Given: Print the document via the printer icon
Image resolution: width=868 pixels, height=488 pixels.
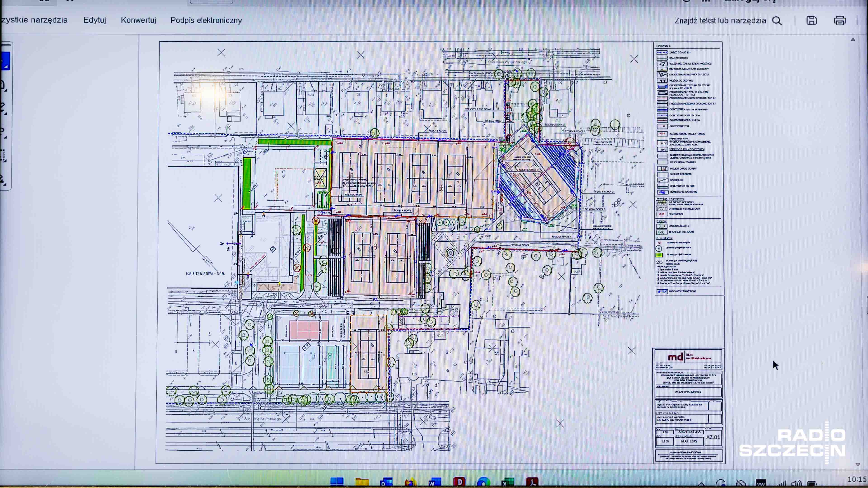Looking at the screenshot, I should 839,21.
